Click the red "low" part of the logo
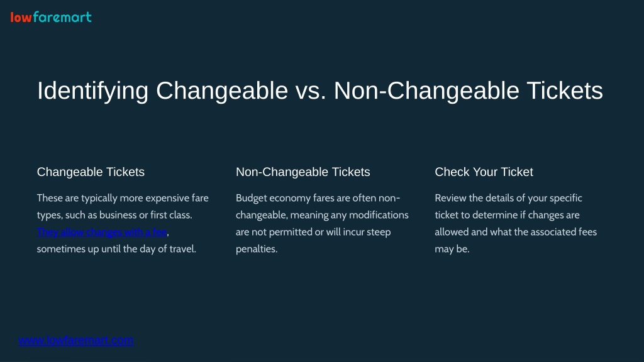Viewport: 644px width, 362px height. 21,17
